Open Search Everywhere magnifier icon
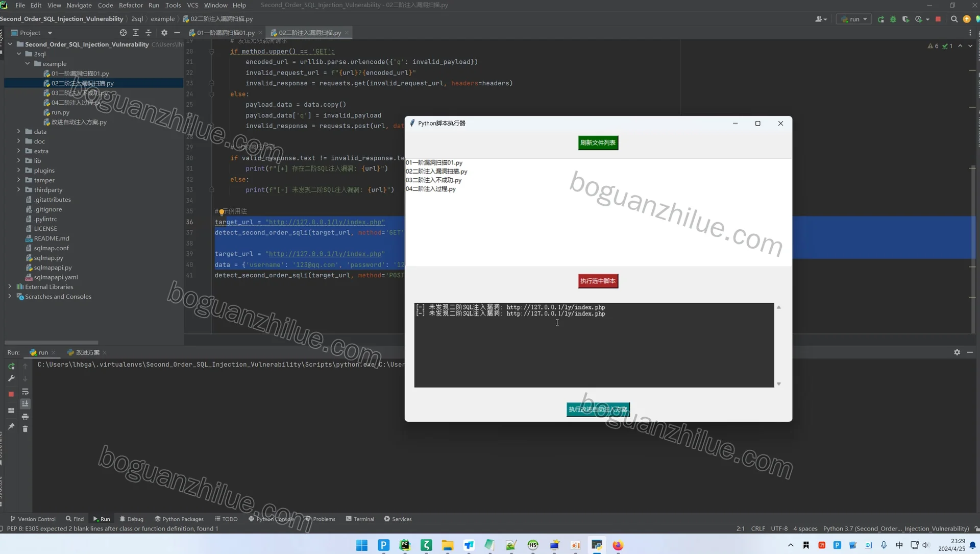The height and width of the screenshot is (554, 980). coord(954,19)
